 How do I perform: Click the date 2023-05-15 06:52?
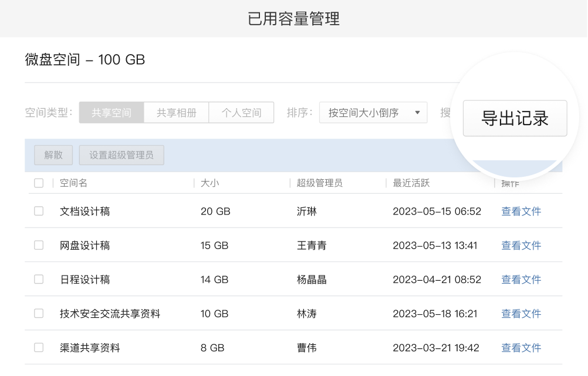[437, 211]
